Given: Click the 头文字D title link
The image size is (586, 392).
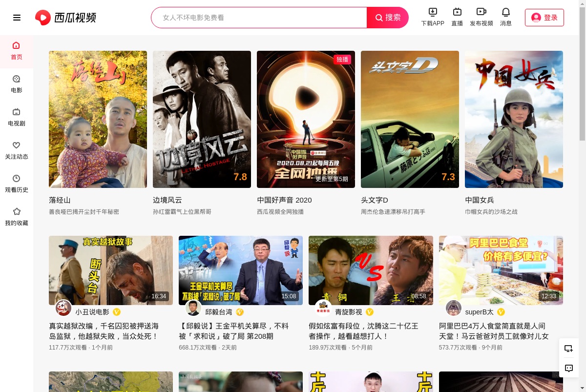Looking at the screenshot, I should 375,200.
